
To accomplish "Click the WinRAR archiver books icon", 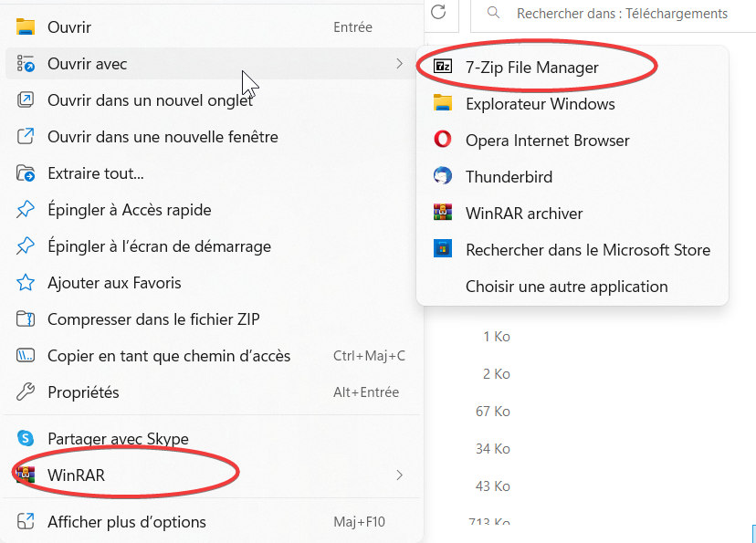I will (443, 213).
